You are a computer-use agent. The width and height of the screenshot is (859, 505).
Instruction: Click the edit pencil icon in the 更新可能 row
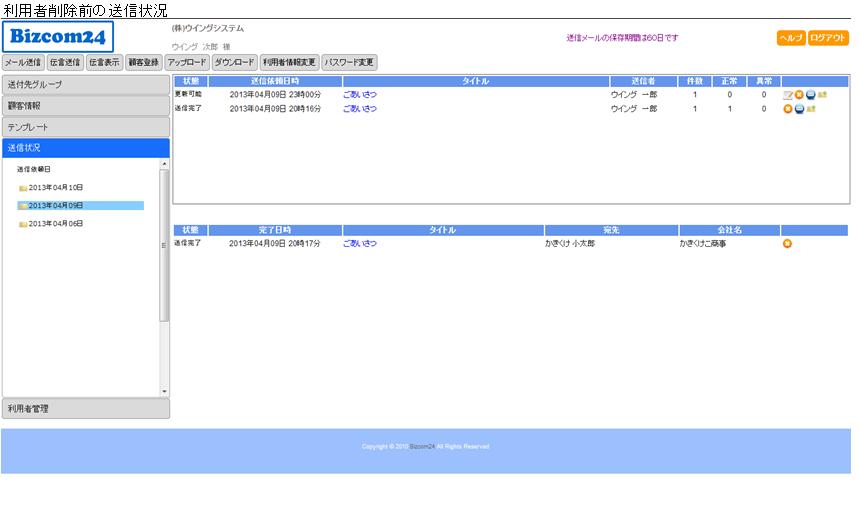[x=788, y=95]
